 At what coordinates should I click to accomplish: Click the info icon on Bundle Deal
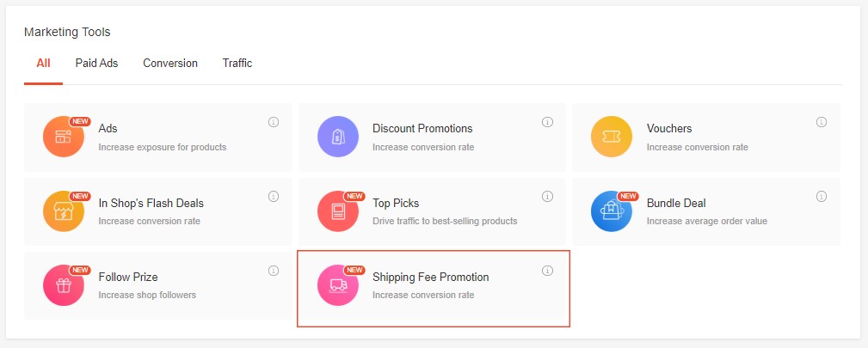[822, 197]
